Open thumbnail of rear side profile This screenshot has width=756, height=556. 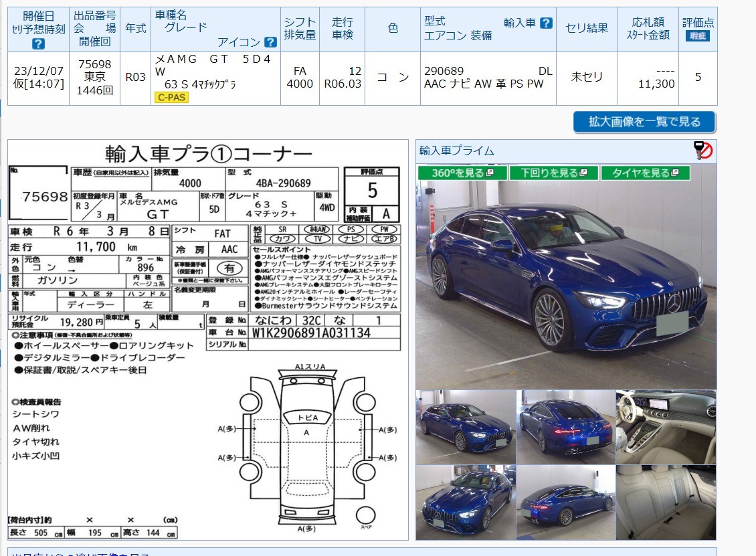[x=566, y=502]
